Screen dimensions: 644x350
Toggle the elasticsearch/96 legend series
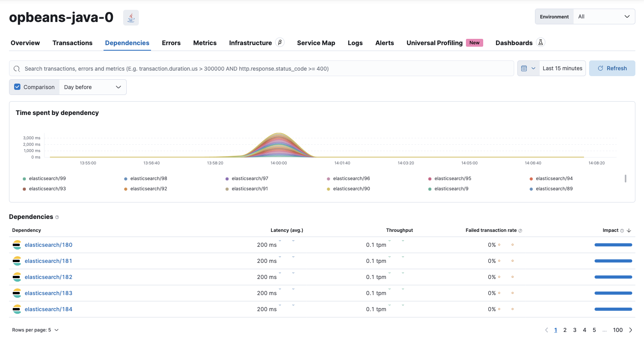pyautogui.click(x=348, y=179)
